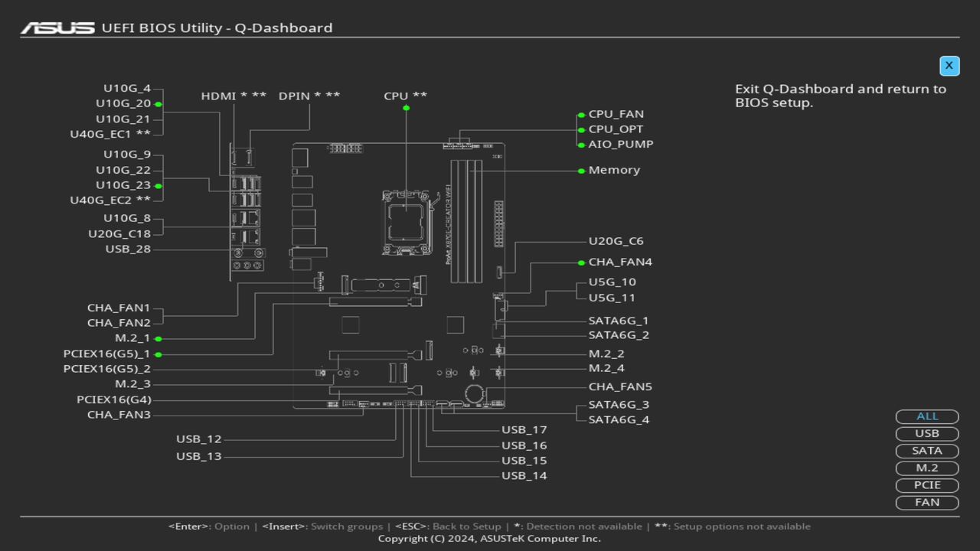
Task: Select the AIO_PUMP header
Action: [x=621, y=144]
